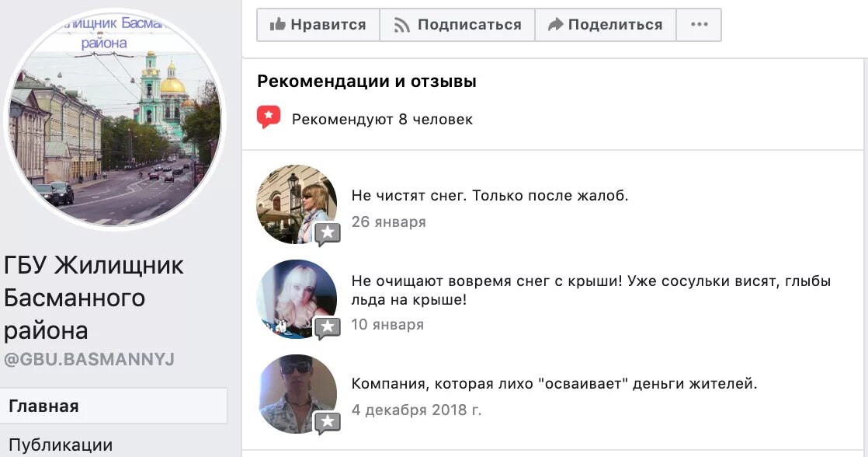Open avatar of reviewer wearing sunglasses

click(297, 394)
